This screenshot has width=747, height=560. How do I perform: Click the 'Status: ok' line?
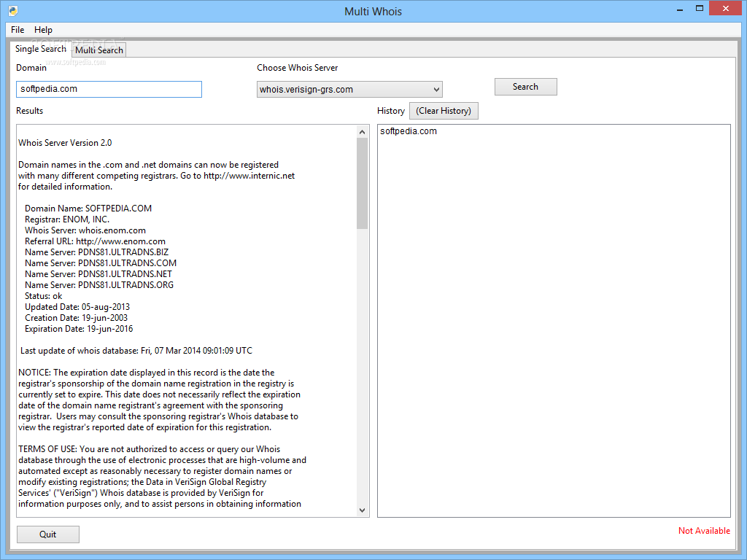pyautogui.click(x=43, y=296)
